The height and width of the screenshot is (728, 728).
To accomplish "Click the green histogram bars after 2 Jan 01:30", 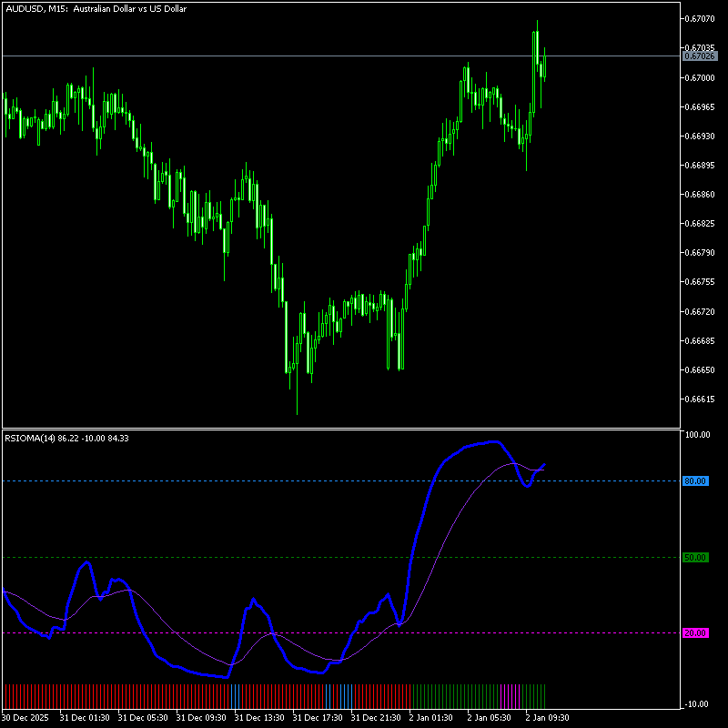I will pyautogui.click(x=455, y=696).
